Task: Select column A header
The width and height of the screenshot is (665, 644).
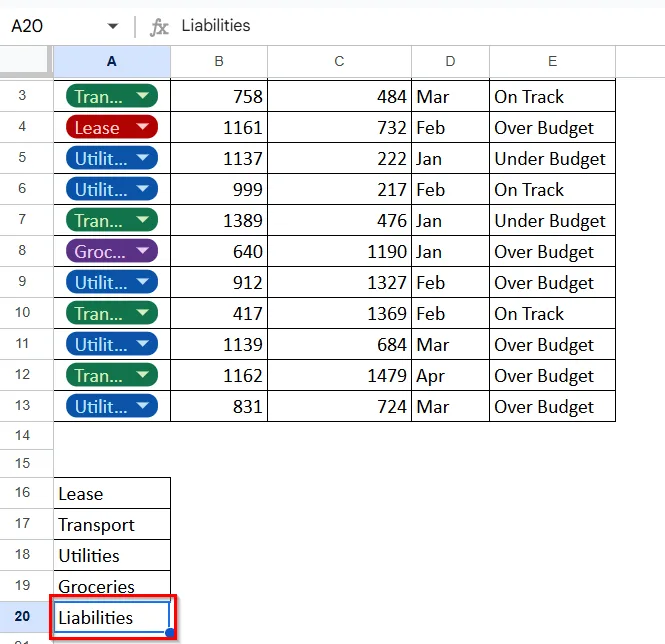Action: pos(112,62)
